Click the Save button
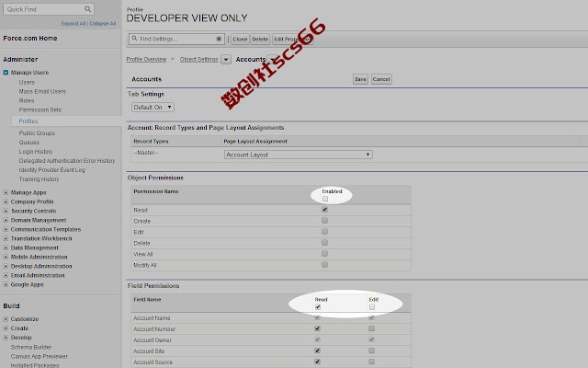The width and height of the screenshot is (588, 368). [360, 79]
